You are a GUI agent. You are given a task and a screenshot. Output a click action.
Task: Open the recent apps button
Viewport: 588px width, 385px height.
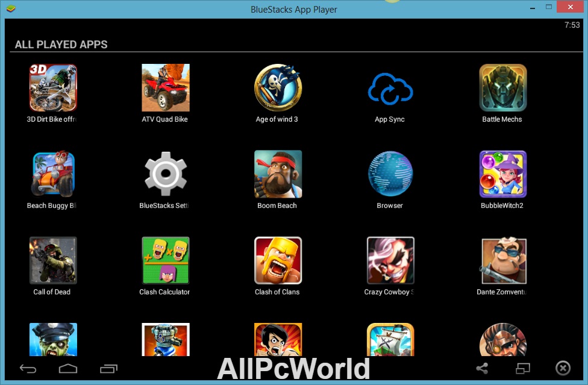[109, 369]
